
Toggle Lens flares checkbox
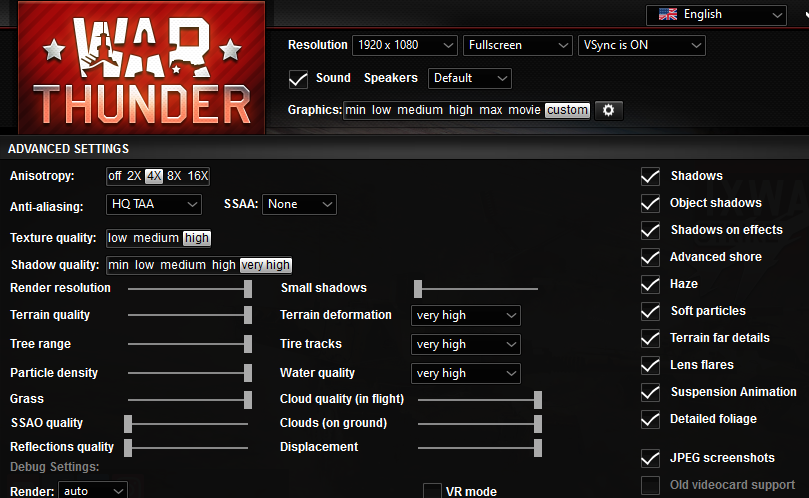650,365
